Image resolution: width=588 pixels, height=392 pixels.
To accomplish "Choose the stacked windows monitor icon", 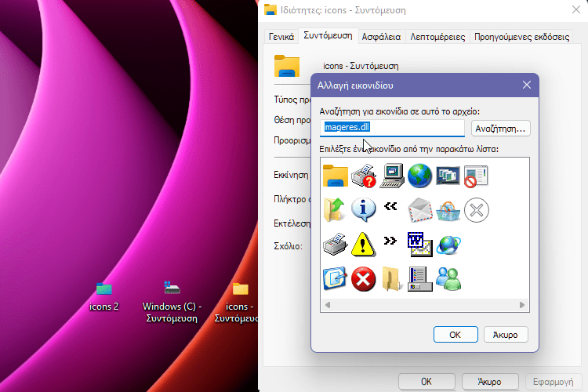I will pyautogui.click(x=448, y=176).
